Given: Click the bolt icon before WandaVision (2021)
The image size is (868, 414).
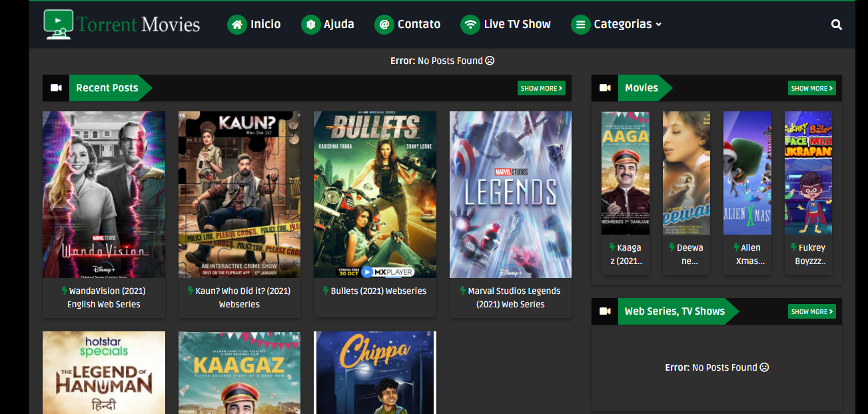Looking at the screenshot, I should point(65,291).
